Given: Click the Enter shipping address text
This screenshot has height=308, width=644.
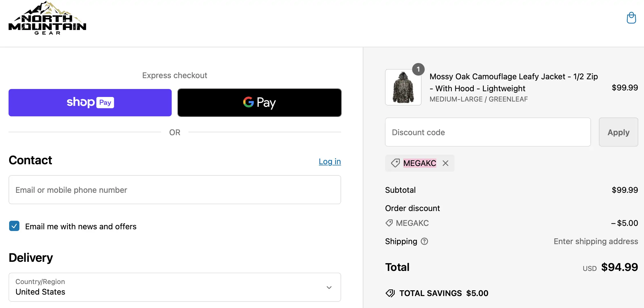Looking at the screenshot, I should pyautogui.click(x=596, y=241).
